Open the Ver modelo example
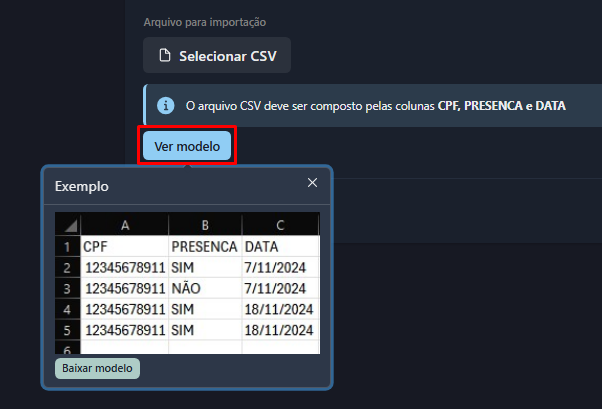Viewport: 602px width, 409px height. pos(187,146)
